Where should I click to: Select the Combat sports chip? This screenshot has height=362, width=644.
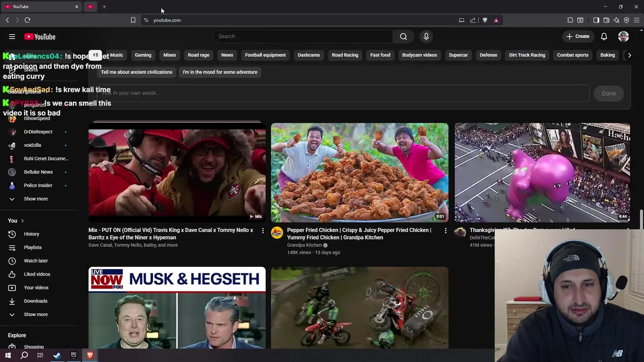[x=573, y=55]
